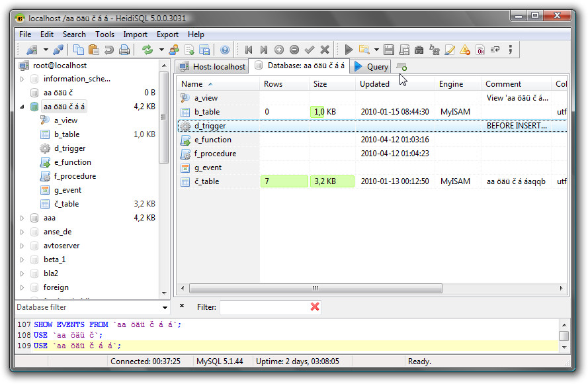Switch to the Host: localhost tab
This screenshot has width=588, height=384.
(x=212, y=67)
